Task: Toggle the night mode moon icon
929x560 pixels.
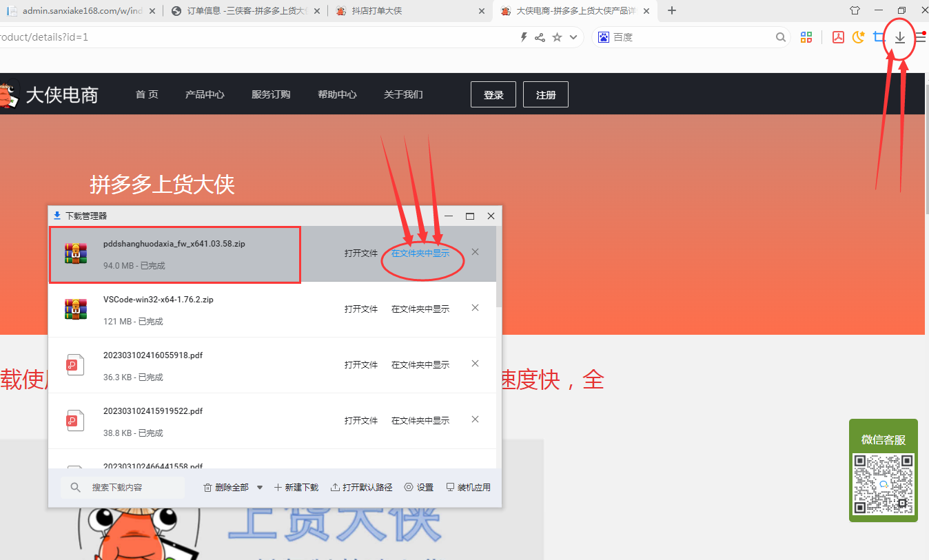Action: (859, 37)
